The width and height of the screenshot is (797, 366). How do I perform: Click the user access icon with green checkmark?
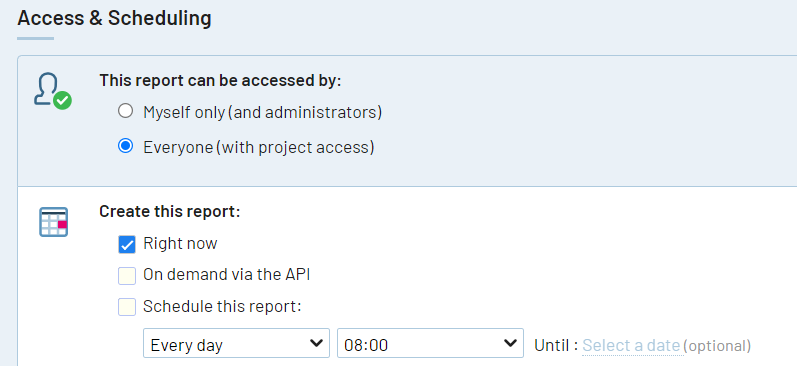pyautogui.click(x=53, y=91)
